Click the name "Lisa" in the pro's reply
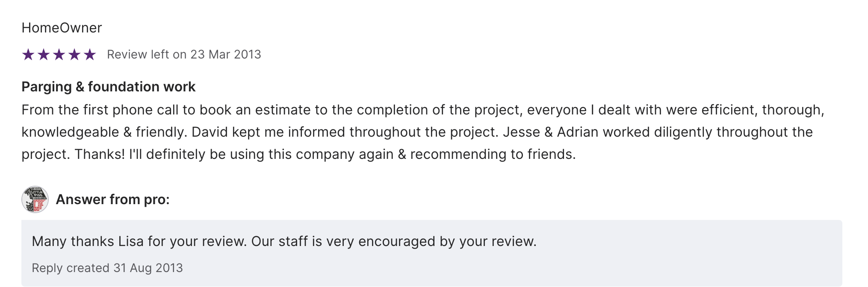This screenshot has height=287, width=868. point(130,241)
